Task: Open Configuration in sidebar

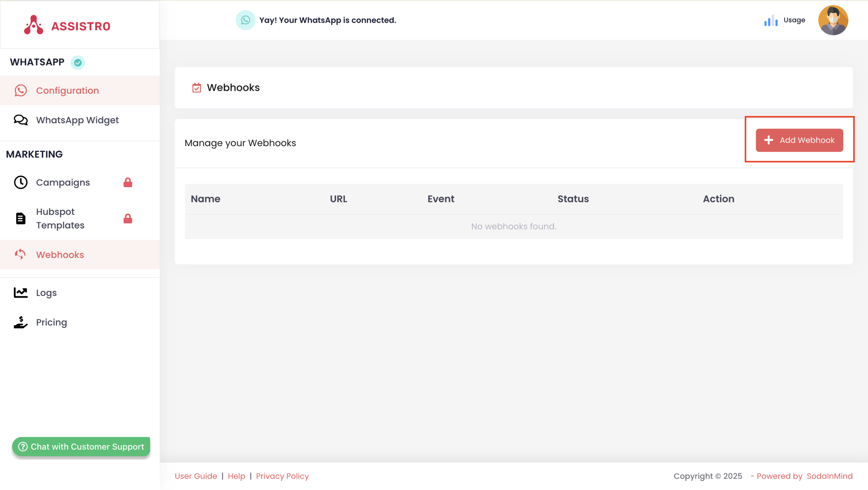Action: pyautogui.click(x=67, y=91)
